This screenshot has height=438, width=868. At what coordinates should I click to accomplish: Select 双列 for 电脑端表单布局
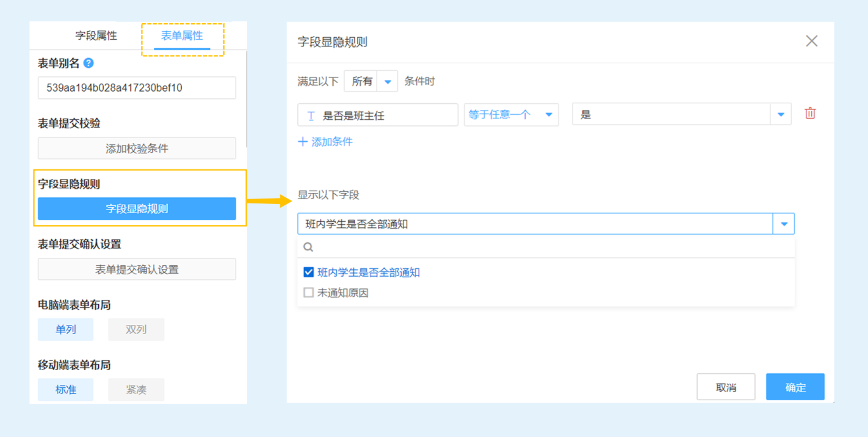point(136,329)
